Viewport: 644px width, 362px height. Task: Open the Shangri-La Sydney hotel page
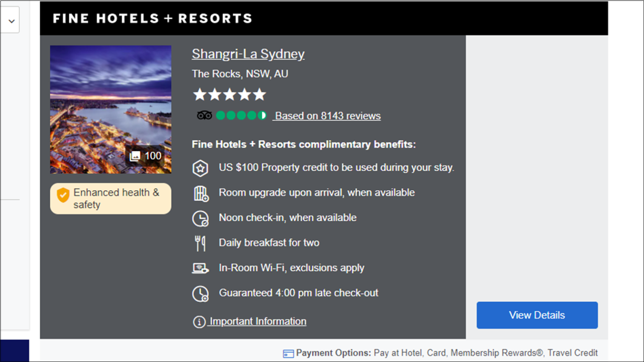tap(248, 54)
